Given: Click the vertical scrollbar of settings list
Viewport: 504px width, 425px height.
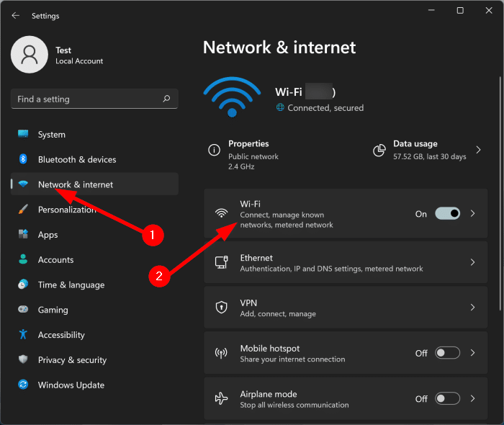Looking at the screenshot, I should (x=500, y=193).
